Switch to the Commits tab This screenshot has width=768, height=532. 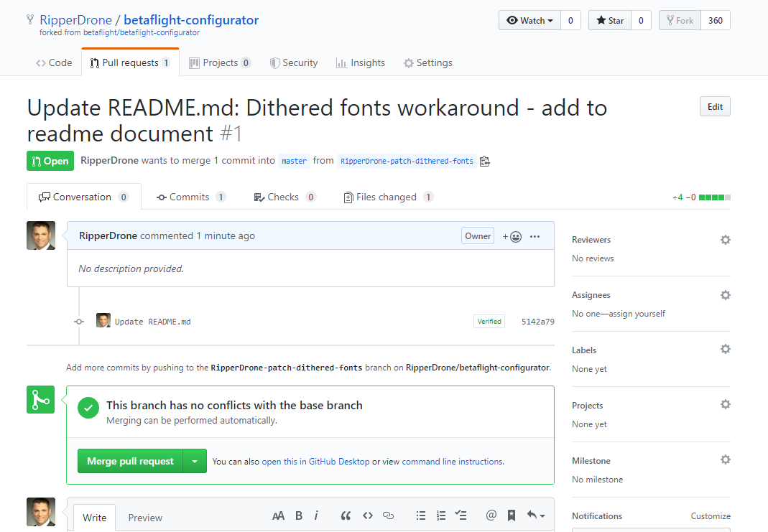point(191,197)
